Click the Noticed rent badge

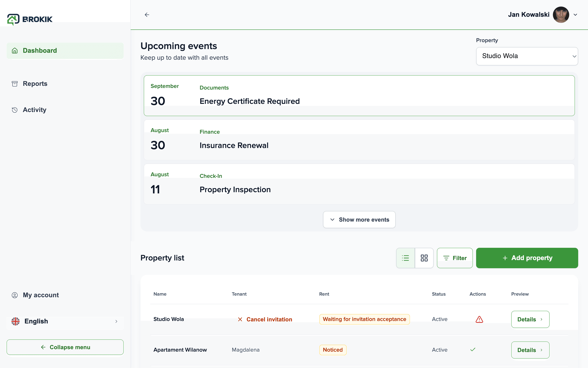pyautogui.click(x=333, y=350)
